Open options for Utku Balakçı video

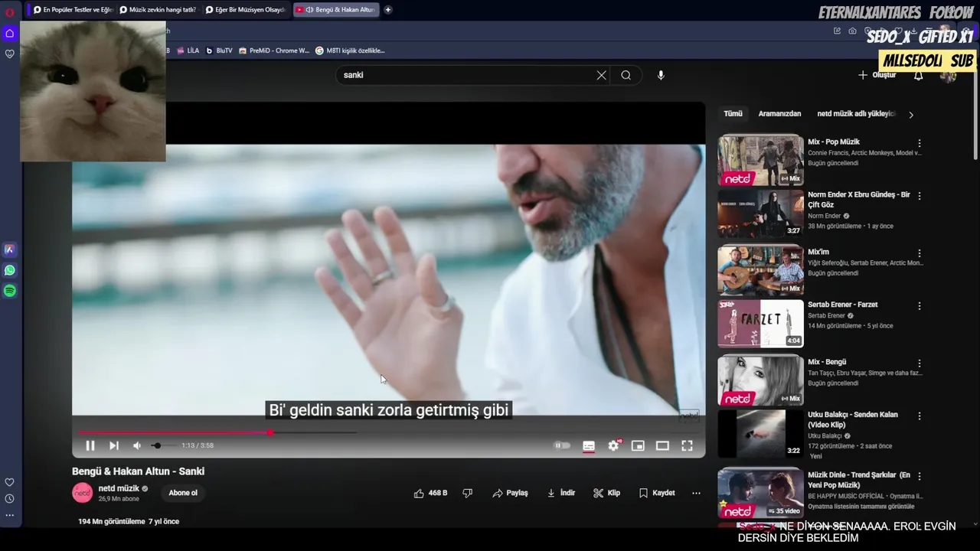[920, 416]
